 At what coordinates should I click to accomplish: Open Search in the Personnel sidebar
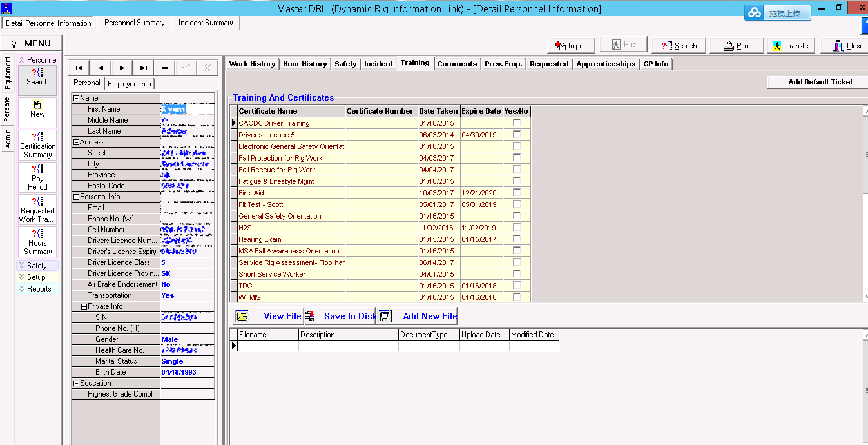[x=37, y=80]
